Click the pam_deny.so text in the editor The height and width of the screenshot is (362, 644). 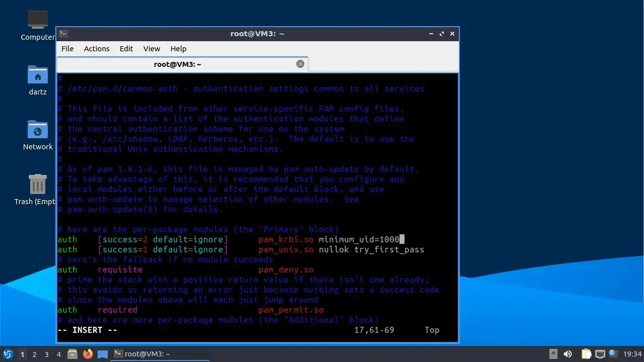[286, 269]
